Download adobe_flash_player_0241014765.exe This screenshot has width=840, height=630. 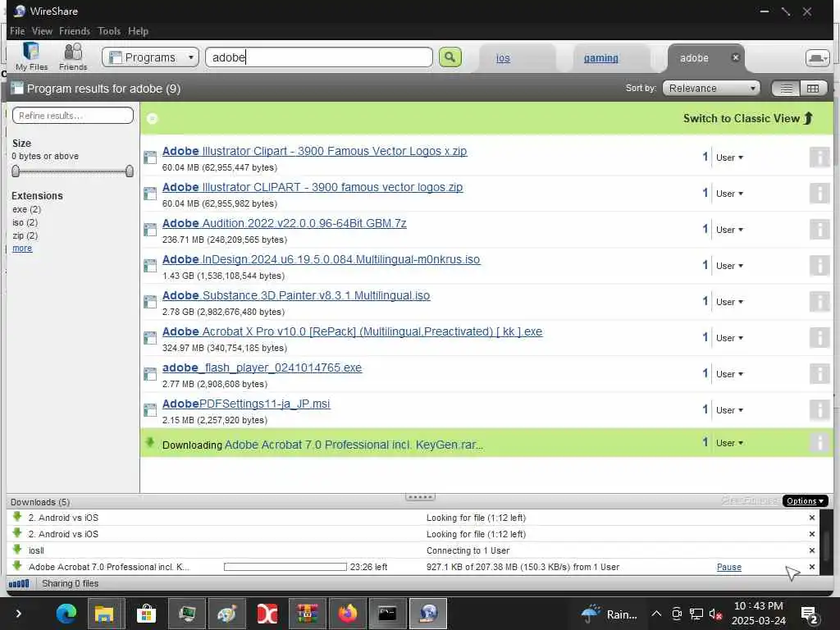(x=262, y=367)
